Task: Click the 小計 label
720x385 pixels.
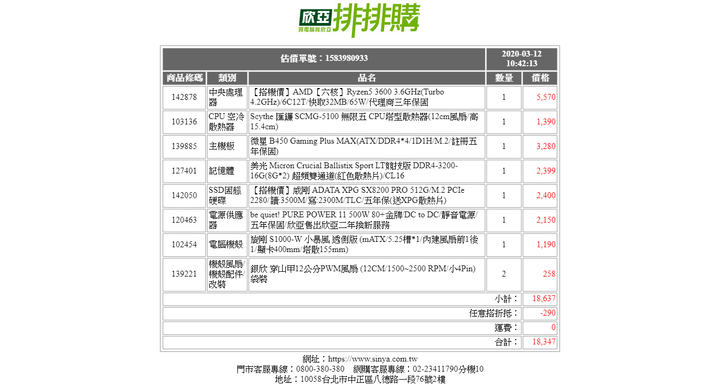Action: [506, 299]
